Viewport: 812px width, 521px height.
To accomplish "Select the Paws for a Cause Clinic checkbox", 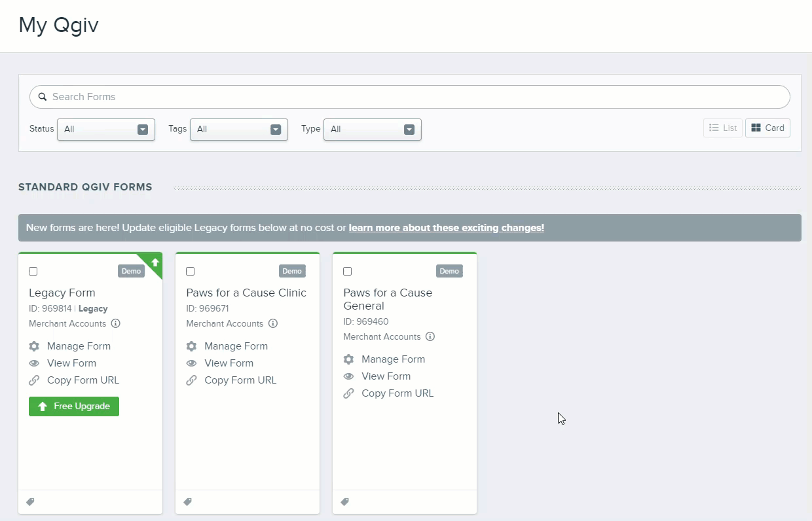I will pos(191,271).
